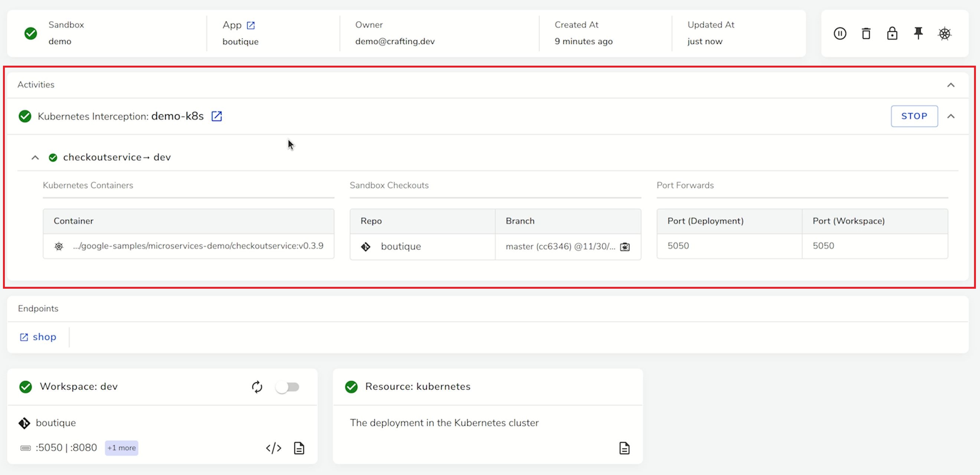This screenshot has width=980, height=475.
Task: Click the +1 more ports badge
Action: coord(121,448)
